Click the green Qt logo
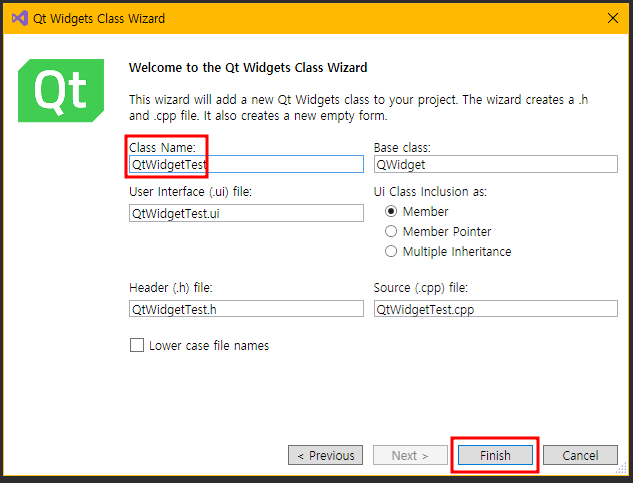 (x=61, y=90)
